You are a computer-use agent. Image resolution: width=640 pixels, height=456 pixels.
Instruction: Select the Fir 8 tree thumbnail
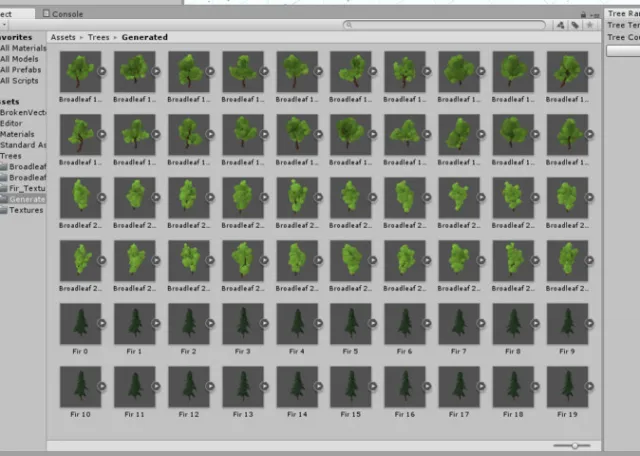pos(513,324)
